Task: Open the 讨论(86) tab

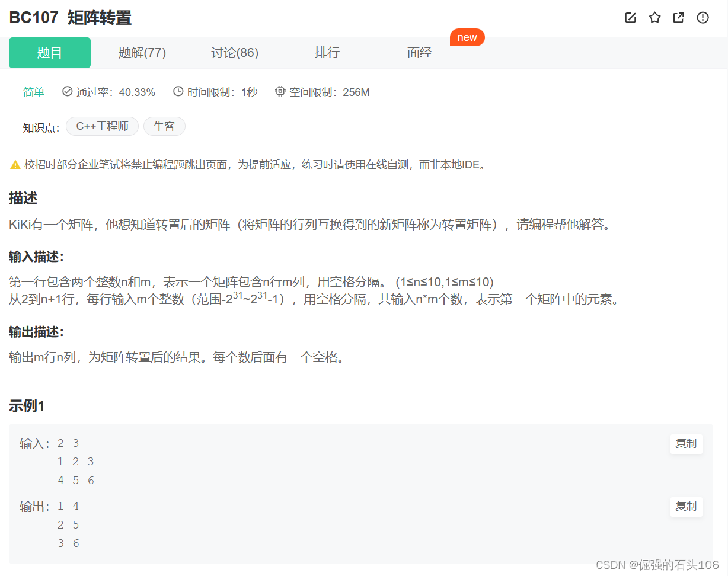Action: tap(235, 53)
